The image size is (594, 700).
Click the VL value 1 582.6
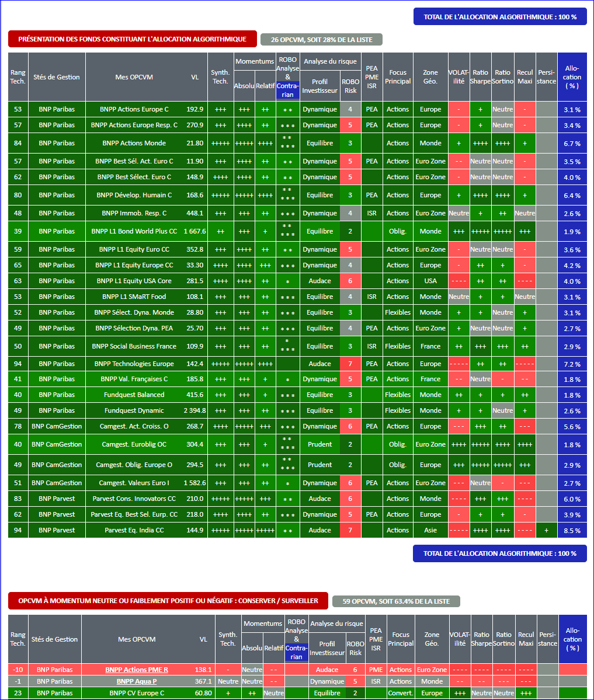194,483
